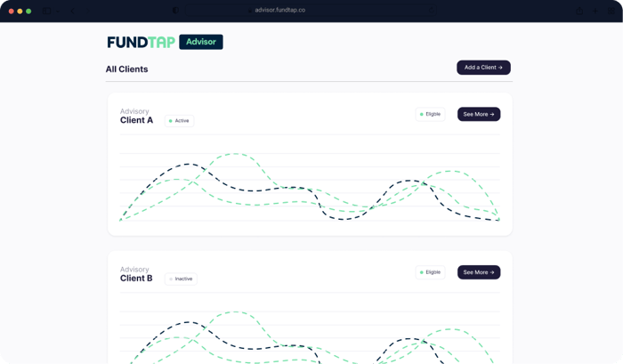The width and height of the screenshot is (623, 364).
Task: Click Client B's Inactive status badge
Action: click(x=181, y=279)
